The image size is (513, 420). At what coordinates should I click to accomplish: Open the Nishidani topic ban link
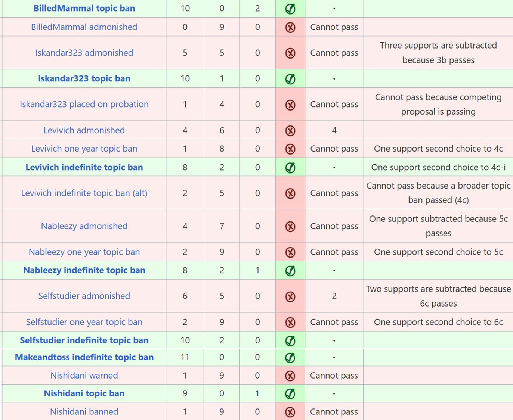84,393
